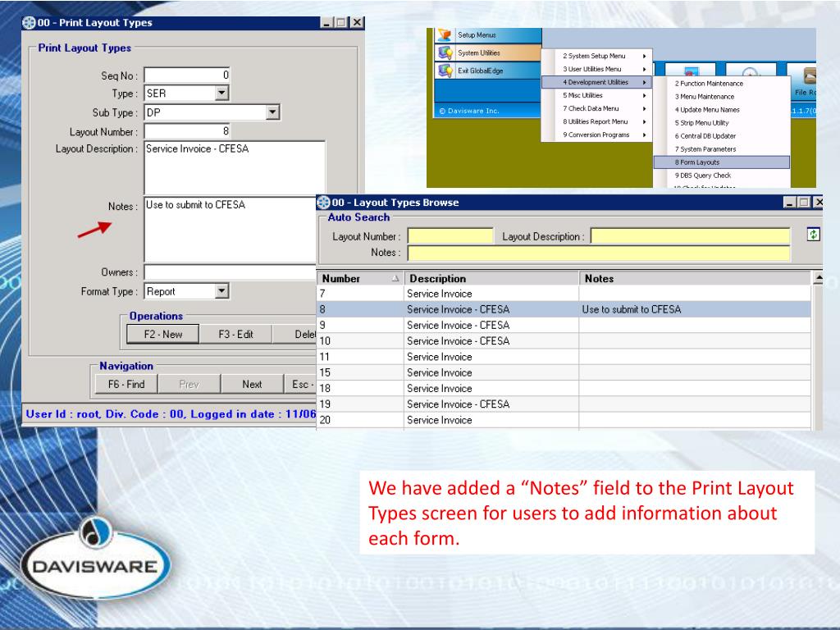Open 5 Misc Utilities submenu
840x630 pixels.
pyautogui.click(x=596, y=95)
